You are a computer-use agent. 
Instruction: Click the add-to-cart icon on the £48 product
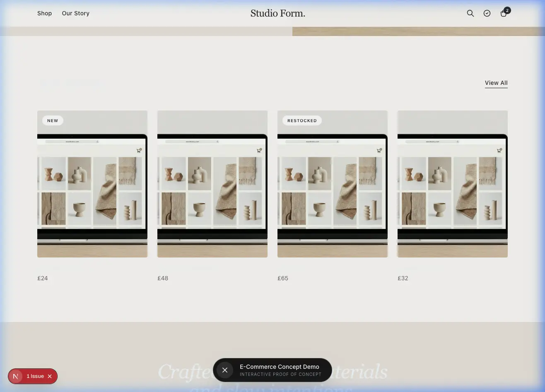point(259,151)
